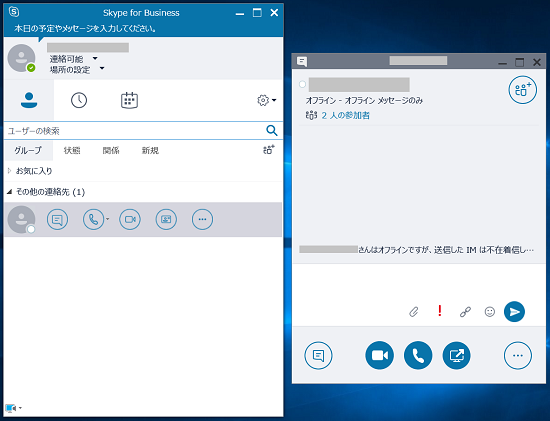Start video call from contact row icon
The height and width of the screenshot is (421, 550).
130,220
